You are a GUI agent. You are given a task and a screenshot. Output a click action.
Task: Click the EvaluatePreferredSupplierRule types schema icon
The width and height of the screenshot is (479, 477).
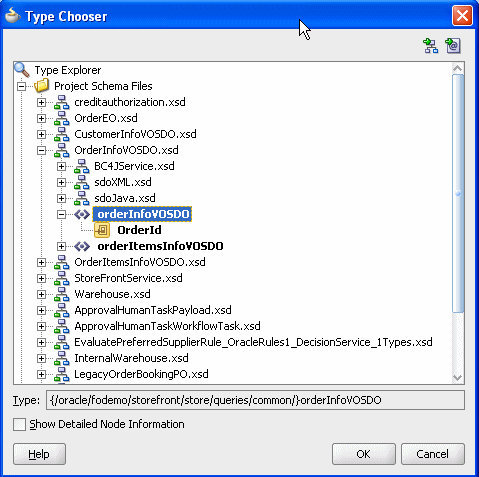pyautogui.click(x=62, y=342)
